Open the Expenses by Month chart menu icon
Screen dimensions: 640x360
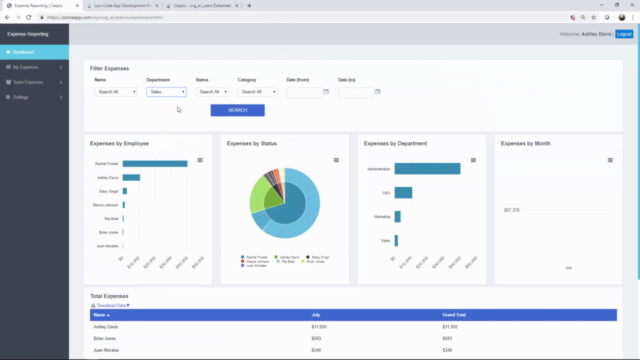(610, 160)
